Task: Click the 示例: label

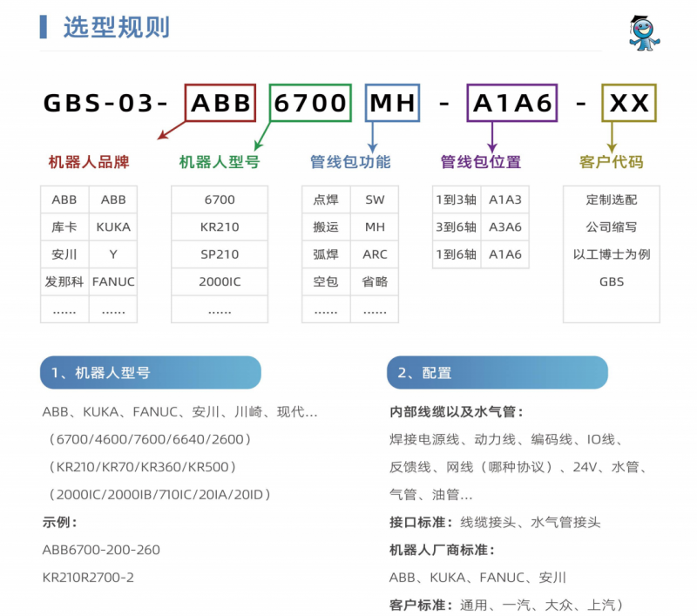Action: [x=59, y=522]
